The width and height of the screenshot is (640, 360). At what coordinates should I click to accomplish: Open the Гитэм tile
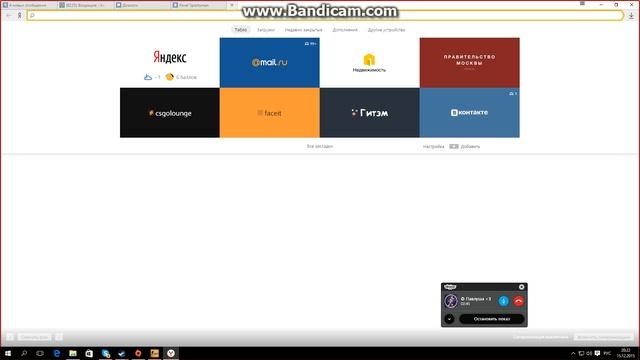(369, 113)
